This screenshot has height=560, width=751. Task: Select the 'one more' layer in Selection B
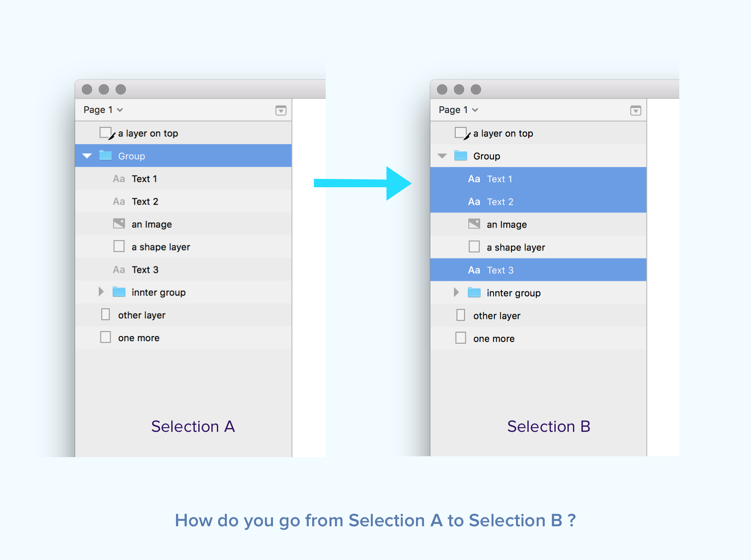[x=538, y=339]
